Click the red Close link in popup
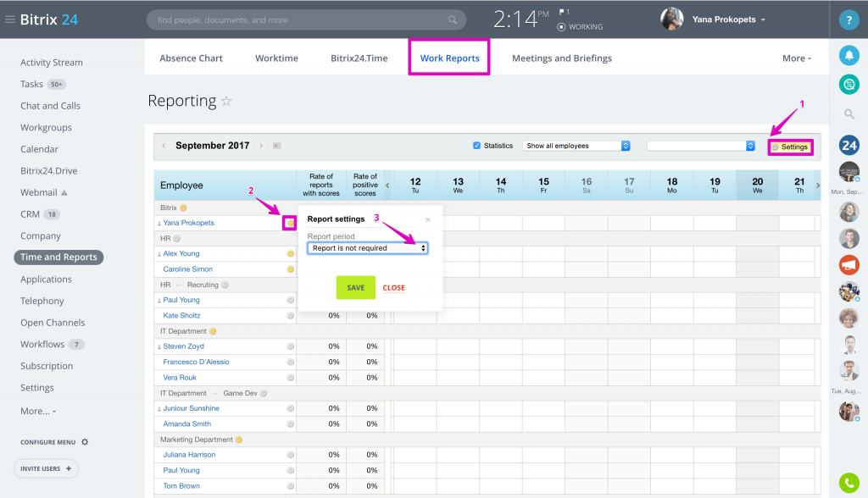This screenshot has height=498, width=868. coord(393,288)
